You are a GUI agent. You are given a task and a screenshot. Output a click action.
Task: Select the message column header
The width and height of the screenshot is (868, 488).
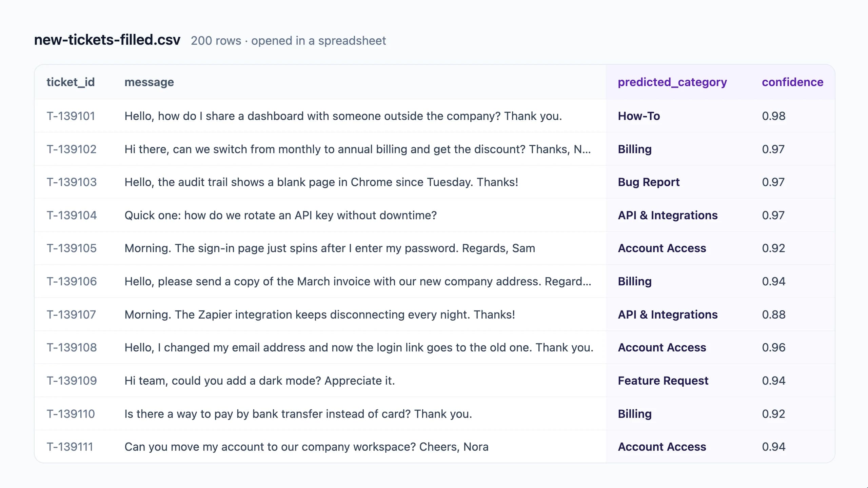(x=149, y=82)
